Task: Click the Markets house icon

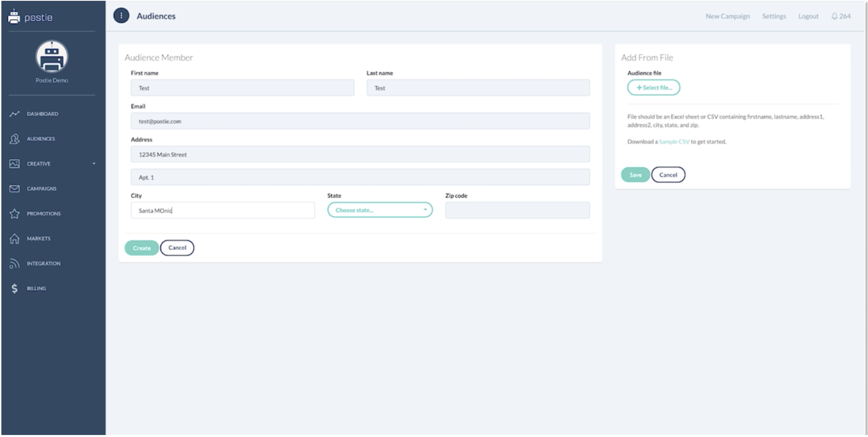Action: point(15,238)
